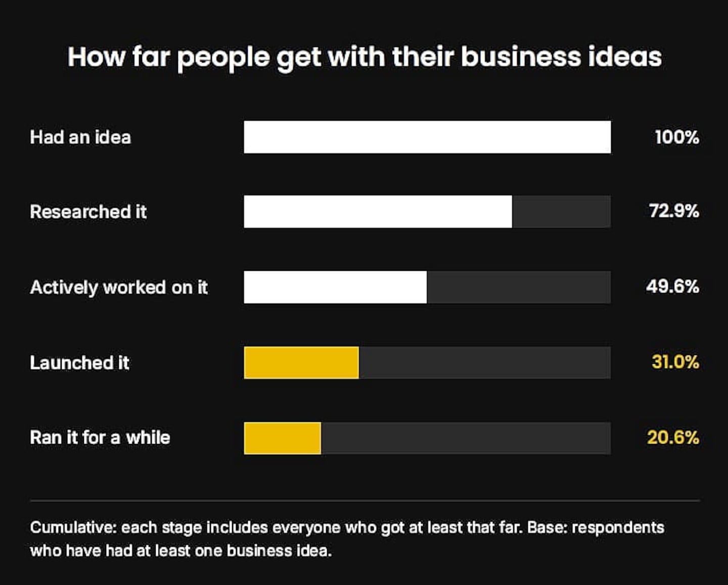Viewport: 728px width, 585px height.
Task: Click the 49.6% value label
Action: coord(672,286)
